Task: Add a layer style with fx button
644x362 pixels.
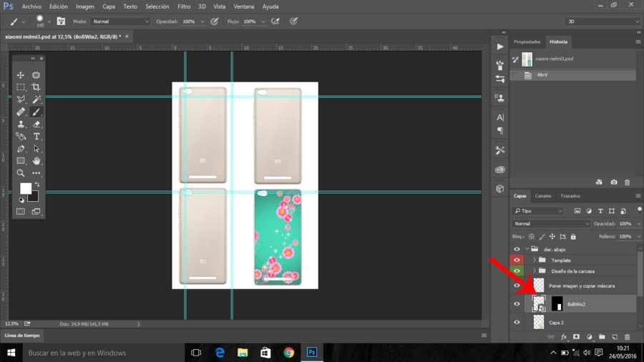Action: 564,337
